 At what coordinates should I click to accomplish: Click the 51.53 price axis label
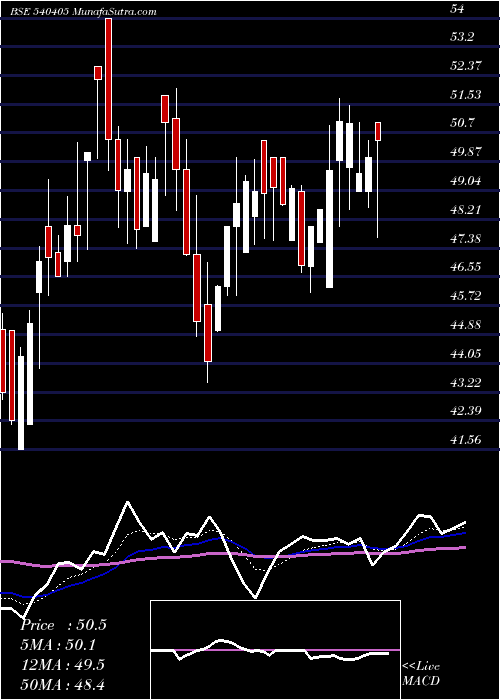[x=467, y=94]
